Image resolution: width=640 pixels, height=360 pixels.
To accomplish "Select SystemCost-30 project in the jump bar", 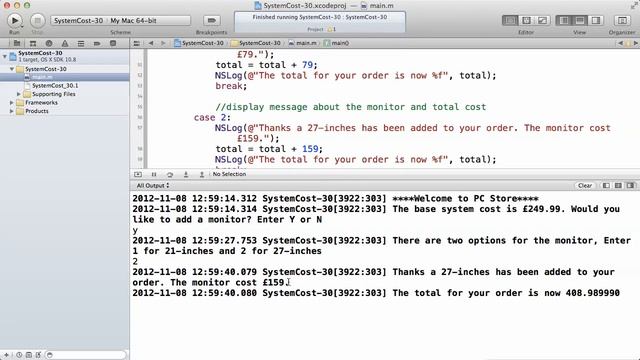I will pyautogui.click(x=199, y=43).
